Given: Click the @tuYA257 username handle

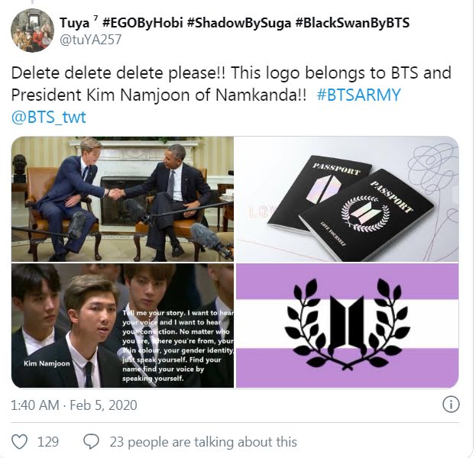Looking at the screenshot, I should [90, 40].
